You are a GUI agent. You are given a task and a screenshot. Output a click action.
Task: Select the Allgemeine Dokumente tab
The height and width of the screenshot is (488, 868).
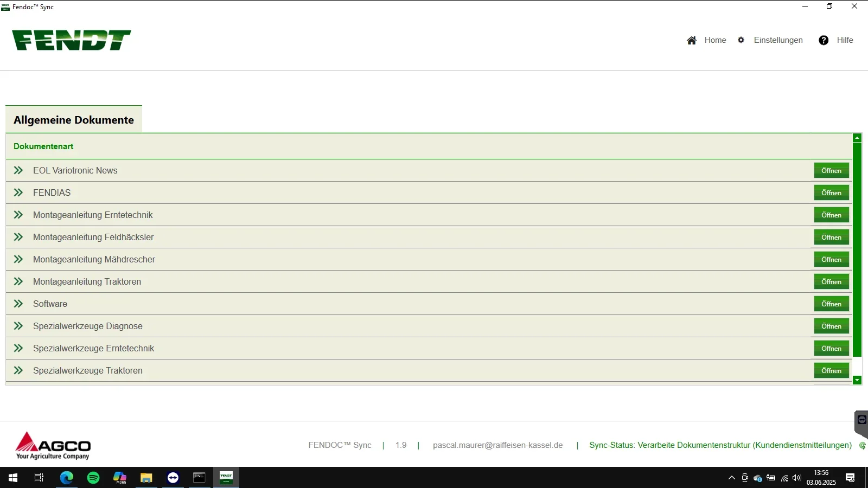click(74, 120)
